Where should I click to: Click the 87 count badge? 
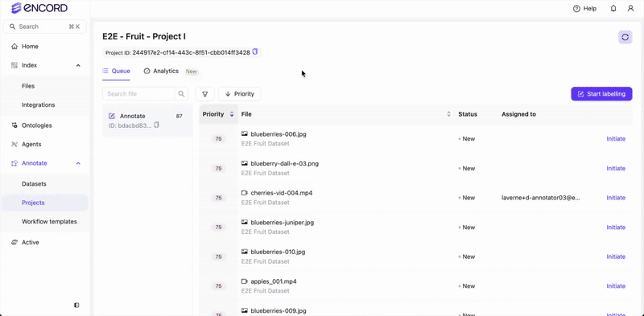(x=179, y=116)
